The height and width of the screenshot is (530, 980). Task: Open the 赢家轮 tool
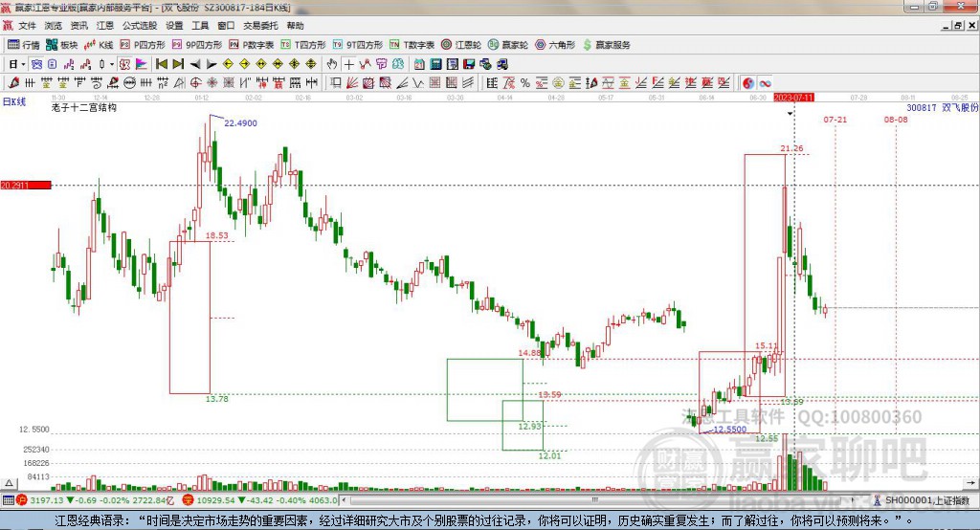coord(508,45)
